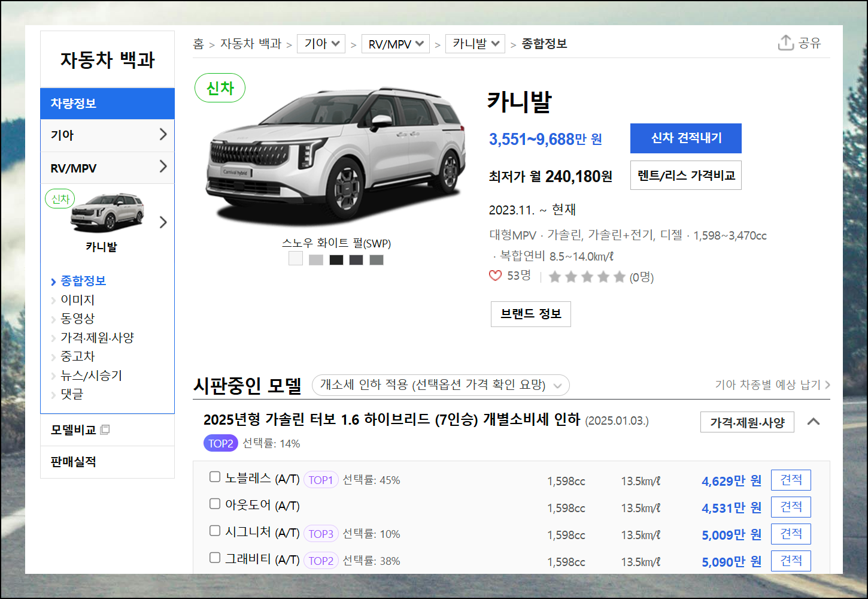Viewport: 868px width, 599px height.
Task: Open the 기아 breadcrumb dropdown
Action: point(321,44)
